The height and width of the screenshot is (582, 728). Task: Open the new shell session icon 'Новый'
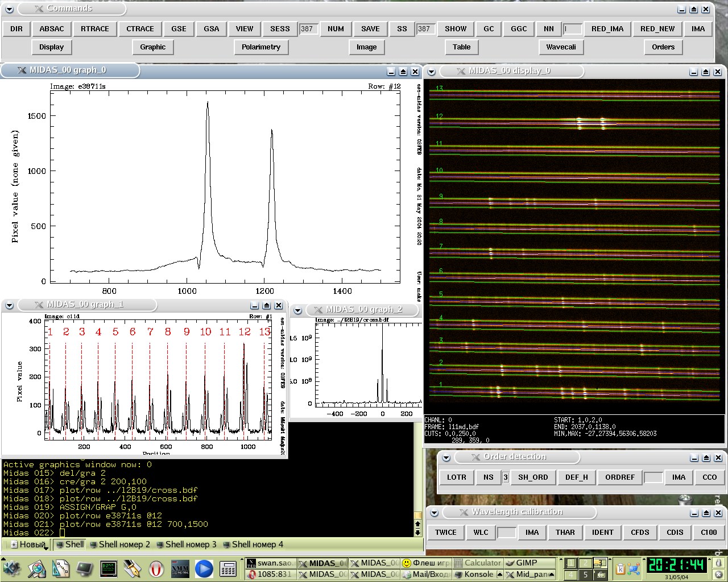coord(28,544)
